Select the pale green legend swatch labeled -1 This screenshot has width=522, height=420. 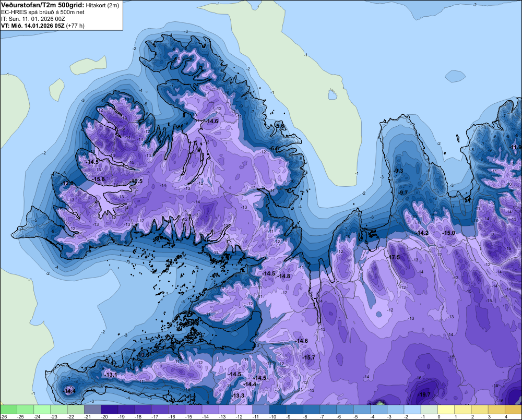point(429,409)
